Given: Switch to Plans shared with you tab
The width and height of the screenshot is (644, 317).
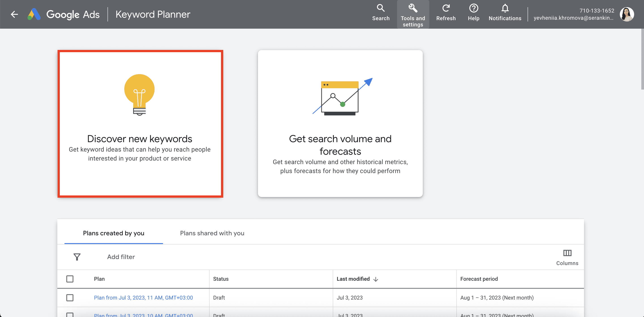Looking at the screenshot, I should [212, 233].
